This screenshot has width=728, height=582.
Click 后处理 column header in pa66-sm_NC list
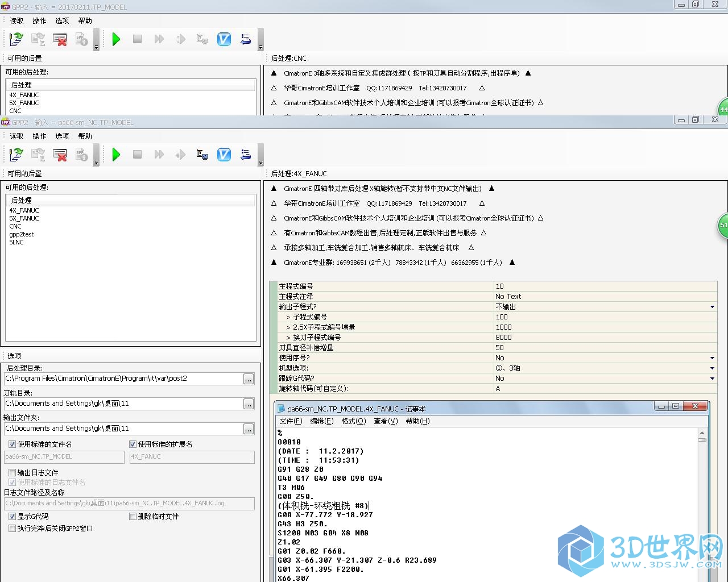(131, 200)
